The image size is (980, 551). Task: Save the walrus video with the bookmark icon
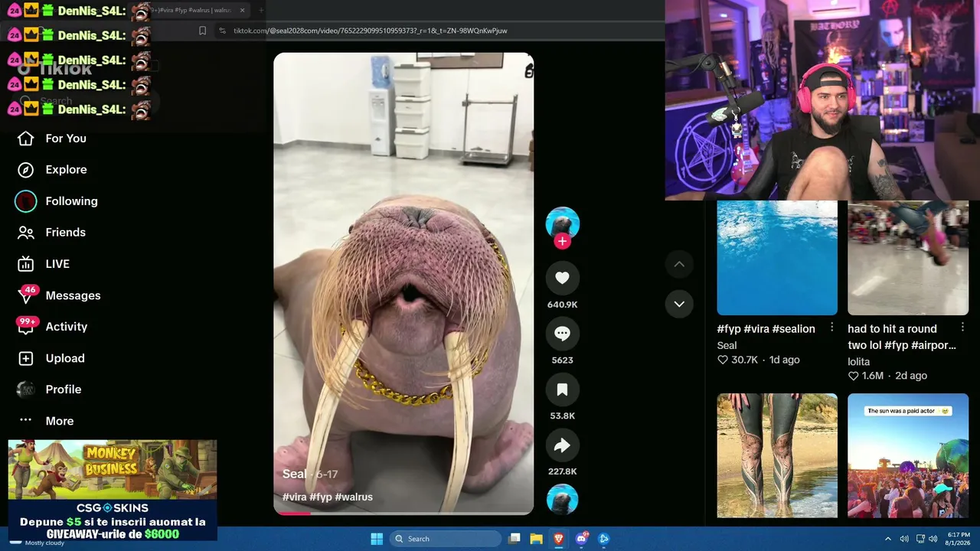coord(562,390)
